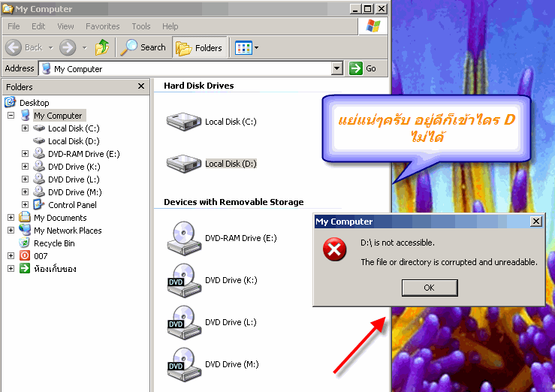Open the Tools menu

pyautogui.click(x=141, y=26)
